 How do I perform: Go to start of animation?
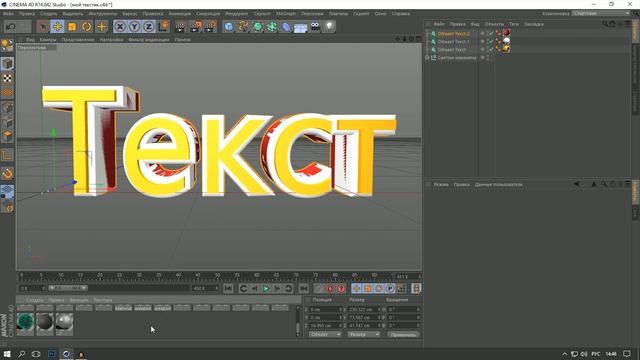click(228, 289)
